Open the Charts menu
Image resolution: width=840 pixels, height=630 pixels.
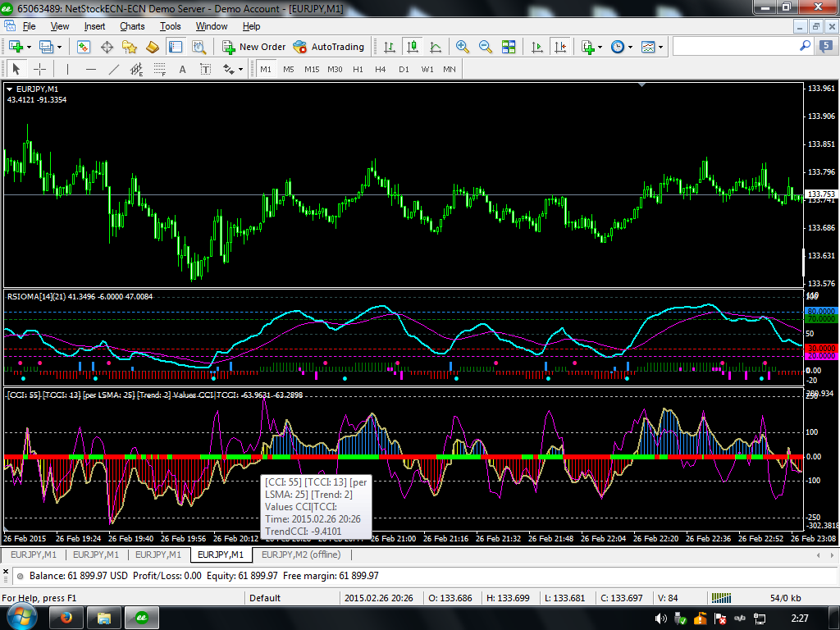click(132, 26)
